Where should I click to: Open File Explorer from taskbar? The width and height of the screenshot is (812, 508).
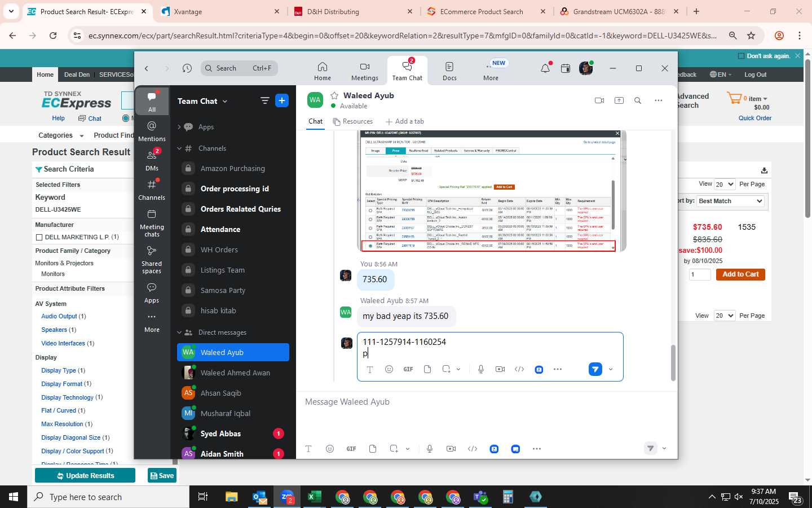231,497
